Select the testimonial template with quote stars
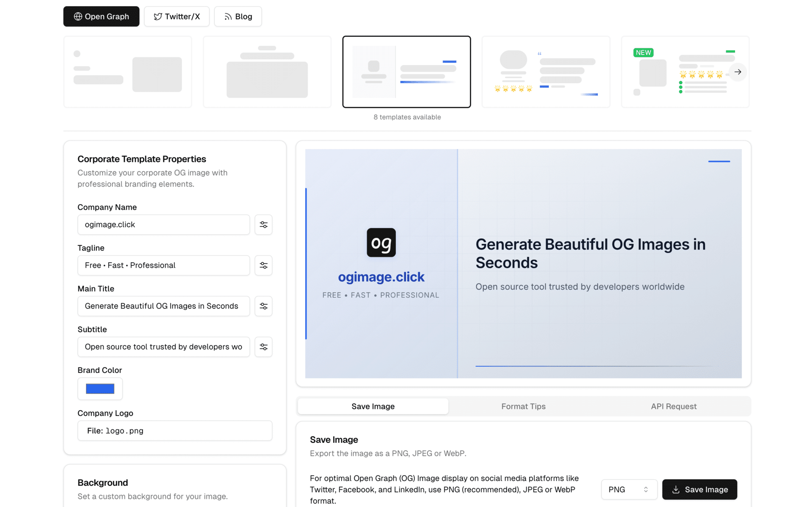Image resolution: width=812 pixels, height=507 pixels. (546, 72)
